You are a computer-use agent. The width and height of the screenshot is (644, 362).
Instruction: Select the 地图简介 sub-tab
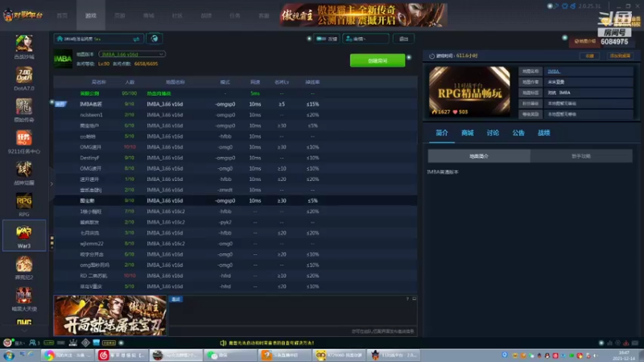479,156
